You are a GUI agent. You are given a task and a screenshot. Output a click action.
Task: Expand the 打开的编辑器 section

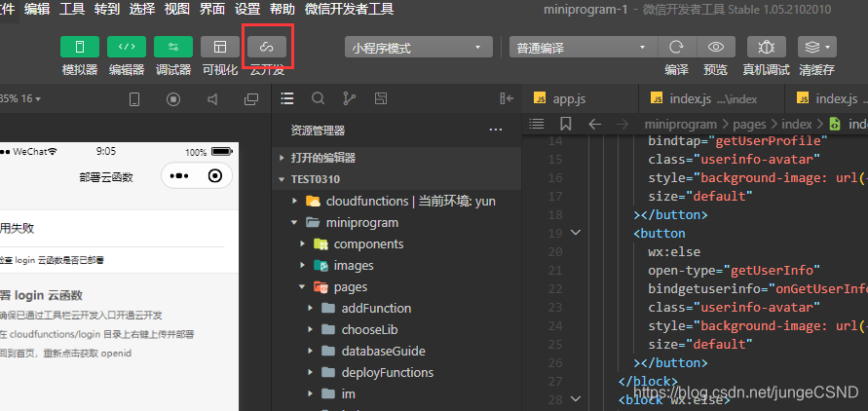tap(396, 158)
